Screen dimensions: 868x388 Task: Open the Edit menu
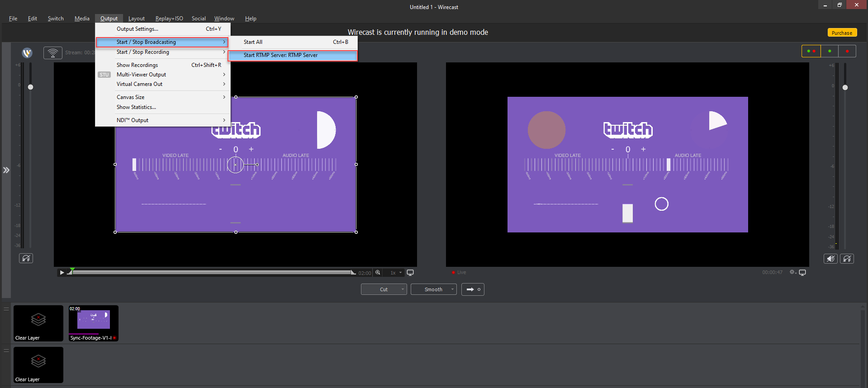tap(33, 19)
